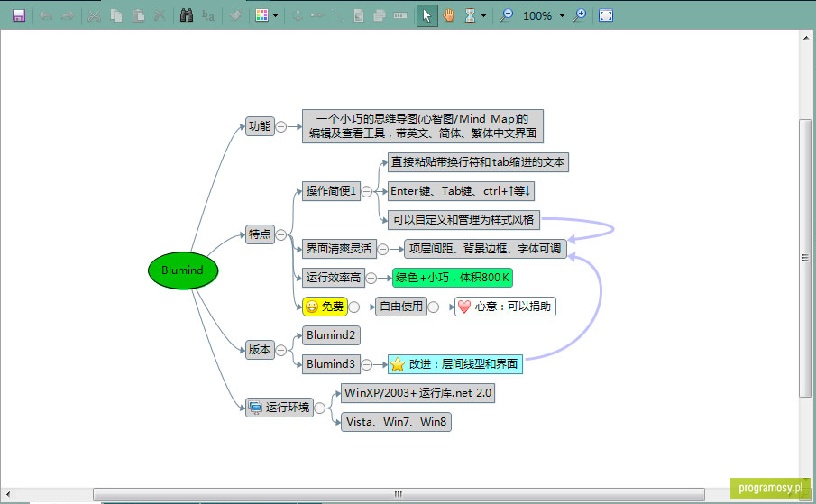Collapse the 特点 node
Image resolution: width=816 pixels, height=504 pixels.
(281, 234)
